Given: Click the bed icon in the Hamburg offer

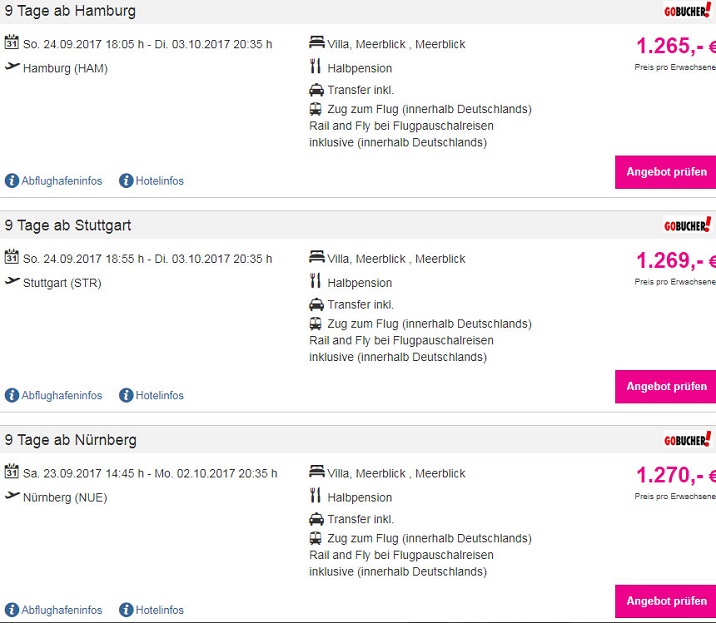Looking at the screenshot, I should click(316, 43).
